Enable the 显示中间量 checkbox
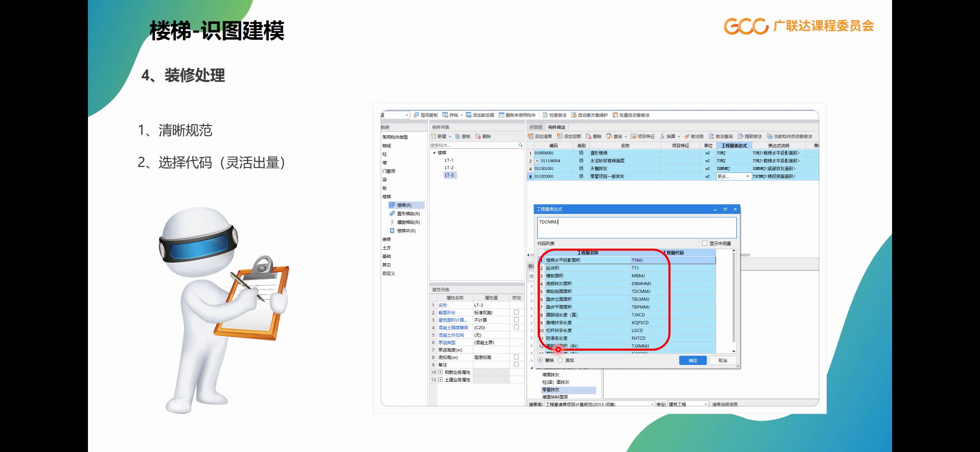 [705, 244]
